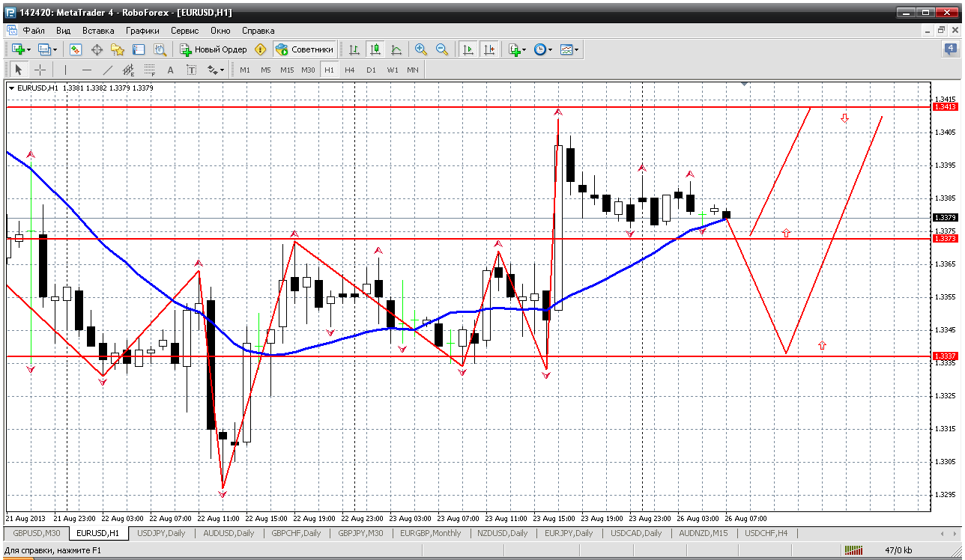Click the 47/0 kb status text
Viewport: 965px width, 560px height.
click(x=898, y=550)
